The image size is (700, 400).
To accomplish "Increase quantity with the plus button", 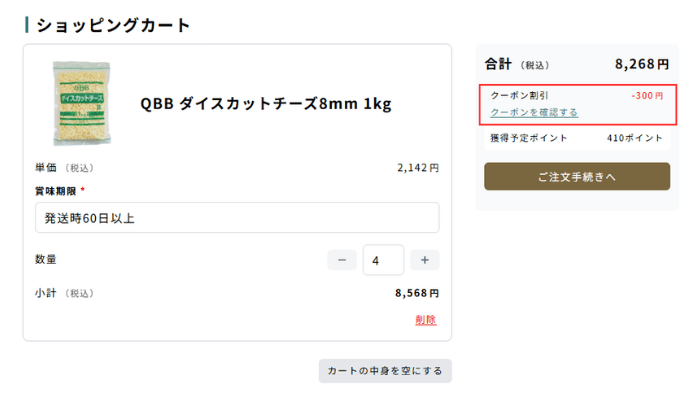I will 425,260.
